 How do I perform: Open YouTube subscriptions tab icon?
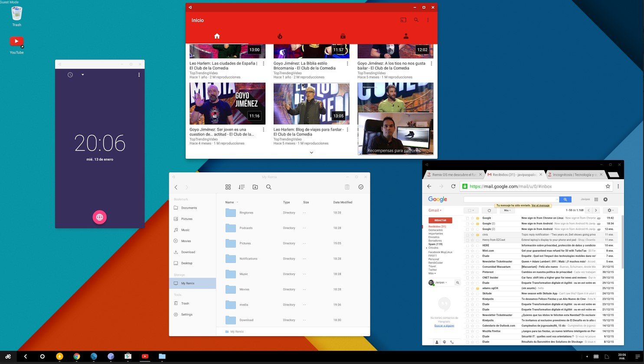[343, 36]
